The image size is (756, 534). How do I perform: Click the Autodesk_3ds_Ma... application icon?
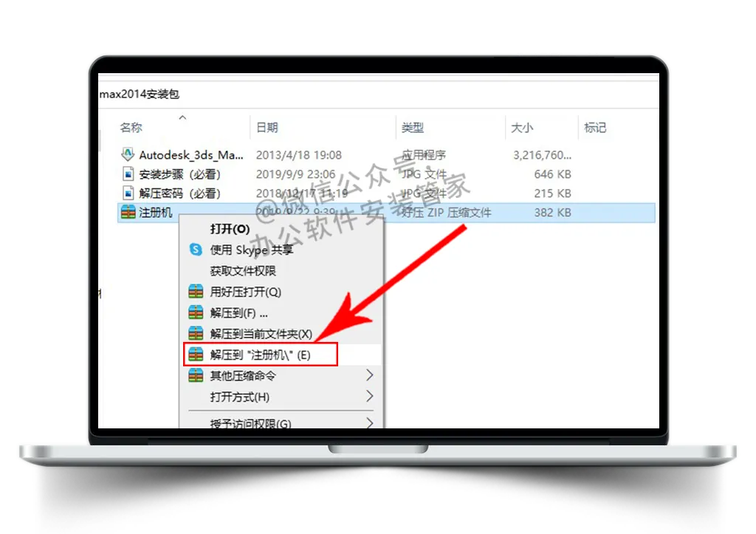(x=127, y=154)
